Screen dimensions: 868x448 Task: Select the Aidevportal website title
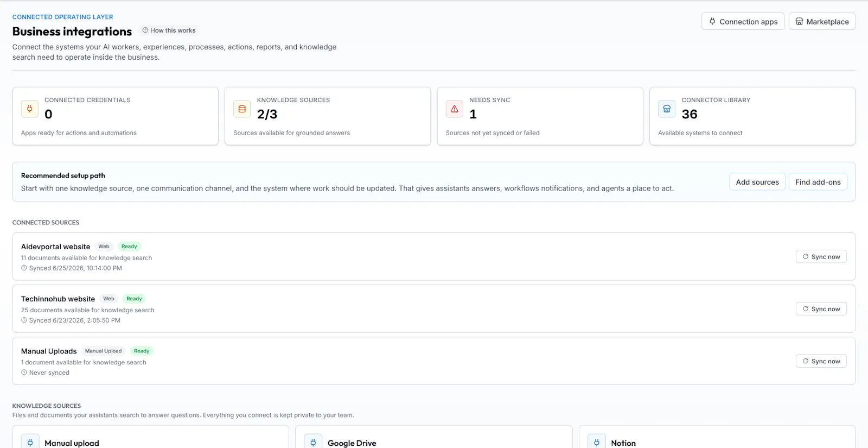pyautogui.click(x=55, y=247)
